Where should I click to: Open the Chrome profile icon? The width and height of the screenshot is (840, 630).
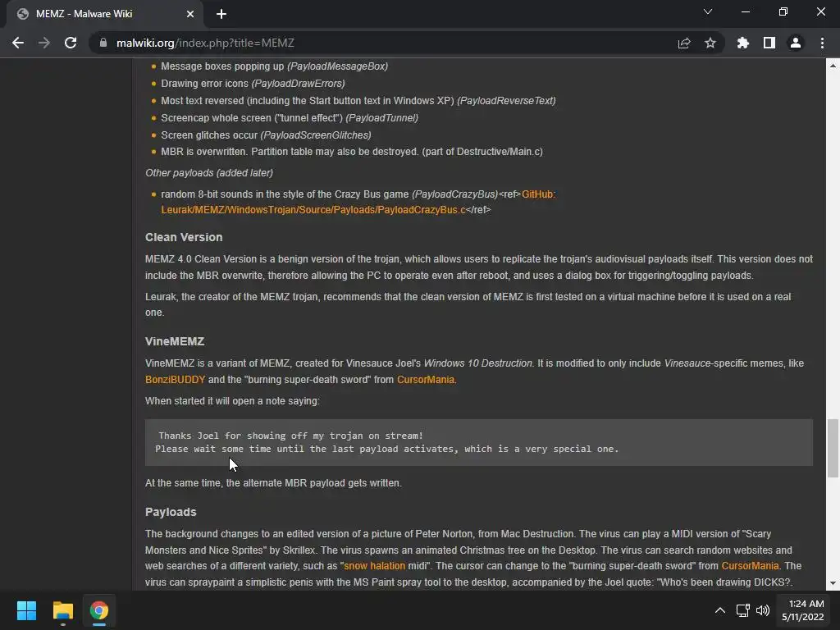796,43
